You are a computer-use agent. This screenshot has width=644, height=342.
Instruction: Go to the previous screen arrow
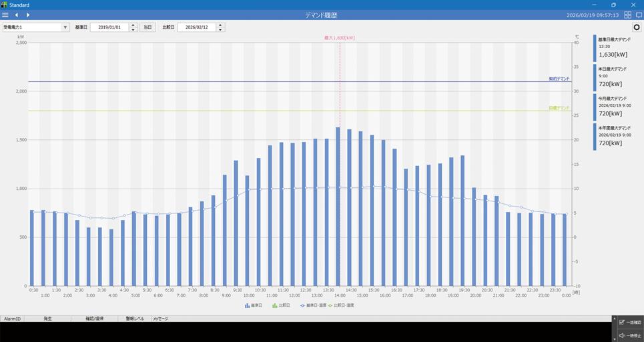click(17, 15)
